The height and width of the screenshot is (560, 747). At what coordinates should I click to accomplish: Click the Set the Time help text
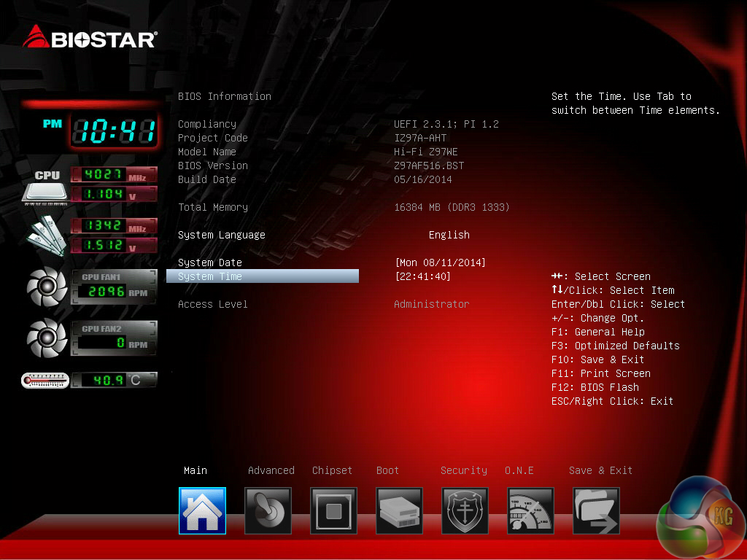635,103
